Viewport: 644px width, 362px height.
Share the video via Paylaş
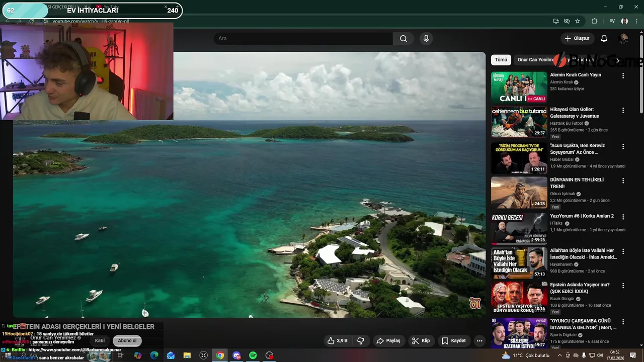[x=388, y=341]
